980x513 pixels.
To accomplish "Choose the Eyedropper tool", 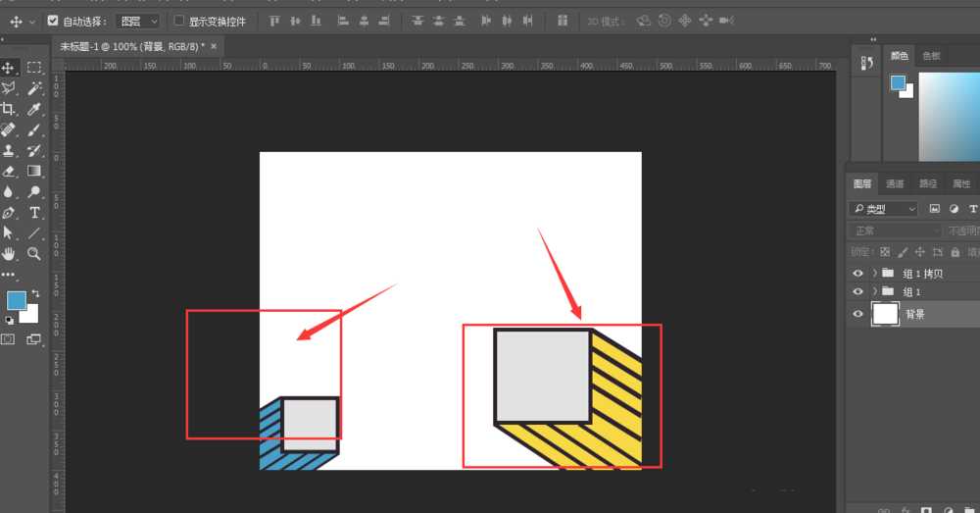I will pyautogui.click(x=34, y=109).
